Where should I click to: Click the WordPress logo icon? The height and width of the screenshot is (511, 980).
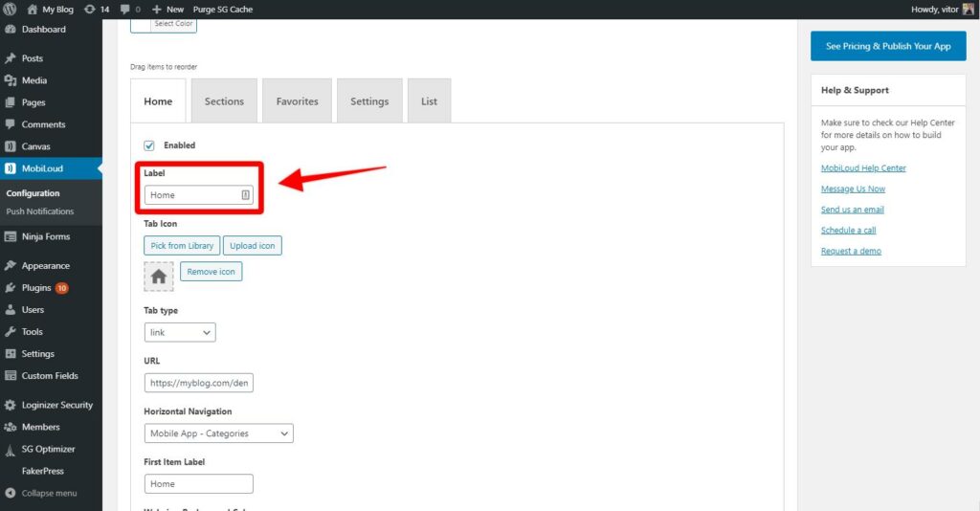click(x=10, y=10)
